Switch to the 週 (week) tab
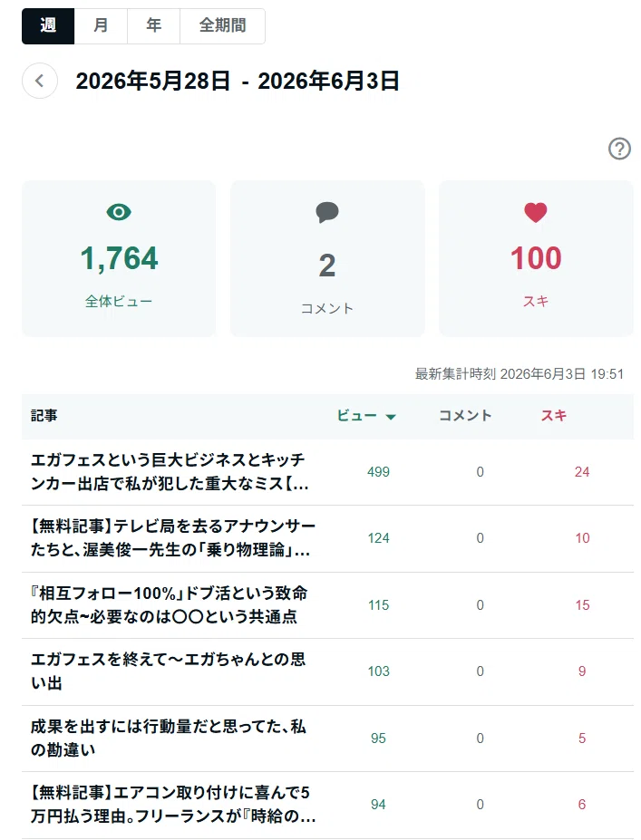Viewport: 641px width, 840px height. 48,25
